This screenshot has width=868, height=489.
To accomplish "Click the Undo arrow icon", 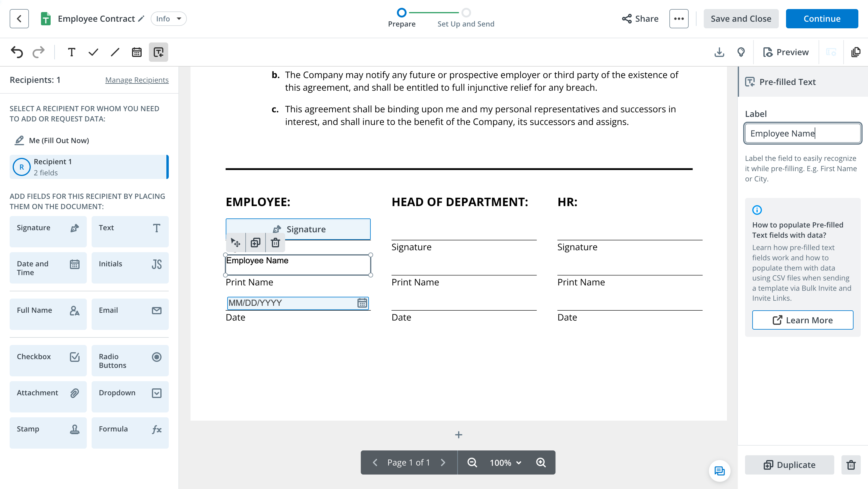I will point(17,52).
